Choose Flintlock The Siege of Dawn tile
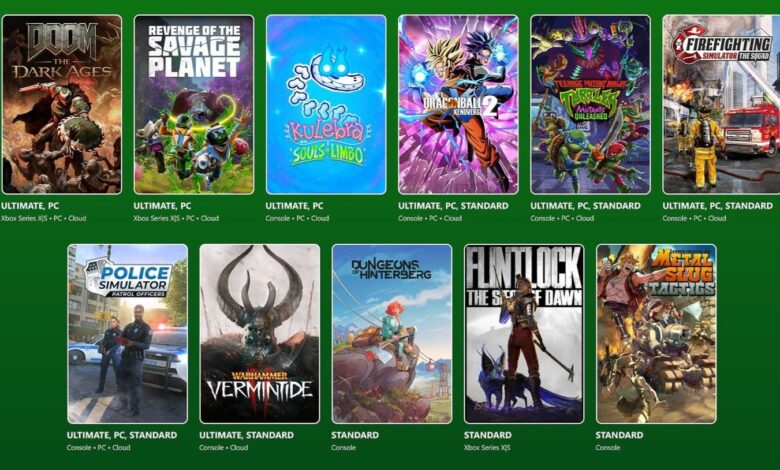This screenshot has height=470, width=780. pyautogui.click(x=524, y=334)
